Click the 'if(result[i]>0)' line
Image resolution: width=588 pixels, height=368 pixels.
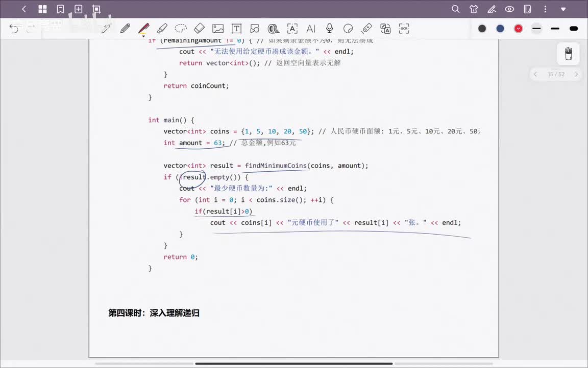[224, 212]
